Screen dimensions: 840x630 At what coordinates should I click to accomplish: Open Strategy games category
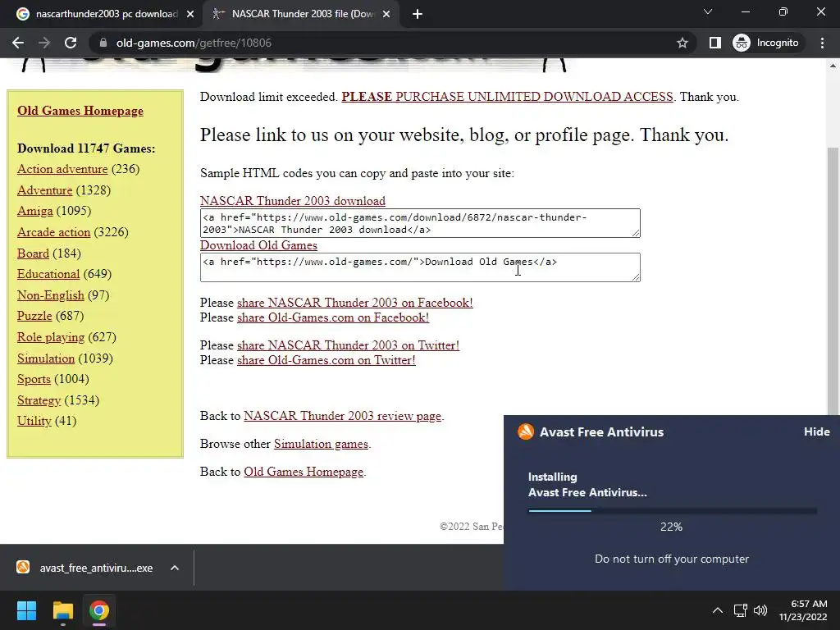[x=39, y=400]
